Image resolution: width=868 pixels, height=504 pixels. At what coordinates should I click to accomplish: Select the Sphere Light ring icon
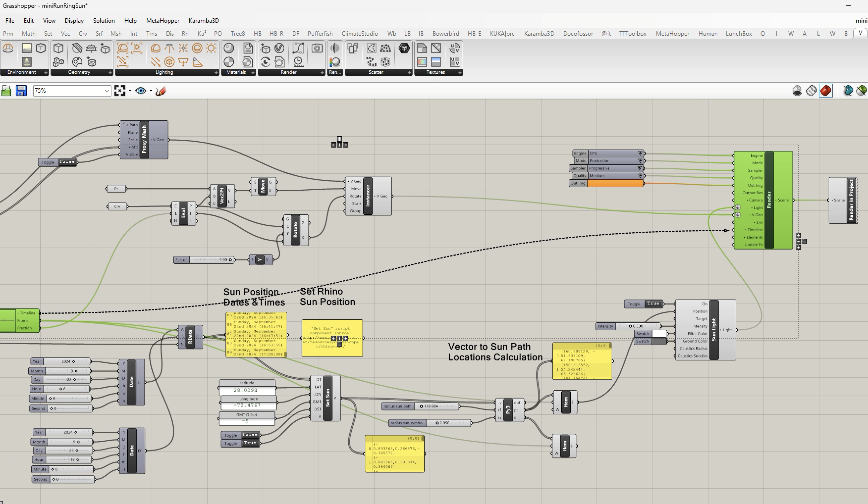coord(197,48)
